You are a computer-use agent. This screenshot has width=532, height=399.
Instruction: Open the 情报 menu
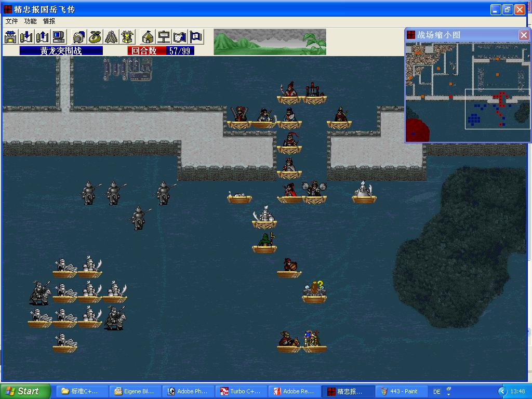49,21
